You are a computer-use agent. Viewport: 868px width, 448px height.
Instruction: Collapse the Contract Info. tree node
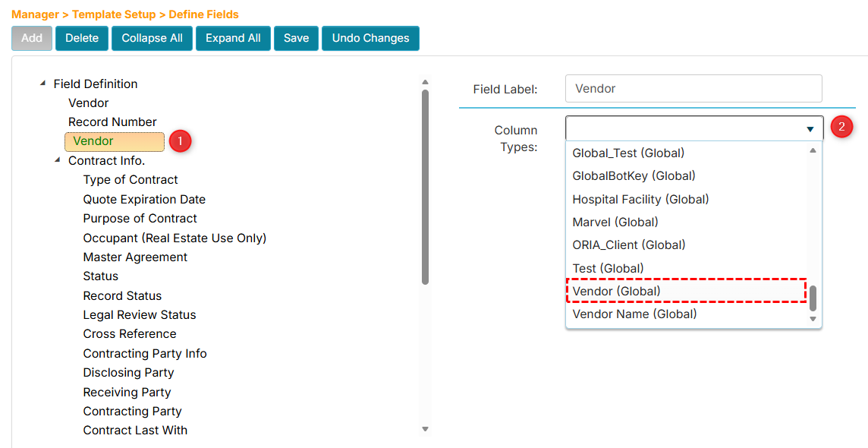(58, 160)
